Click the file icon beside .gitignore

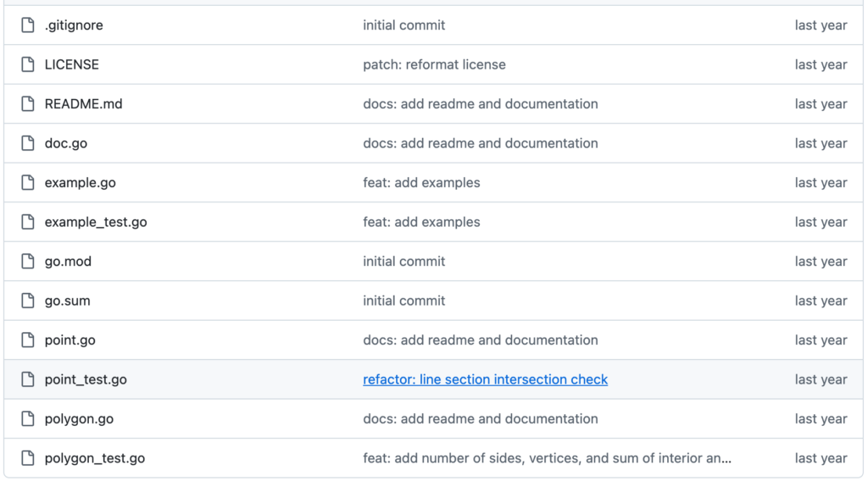pyautogui.click(x=28, y=25)
